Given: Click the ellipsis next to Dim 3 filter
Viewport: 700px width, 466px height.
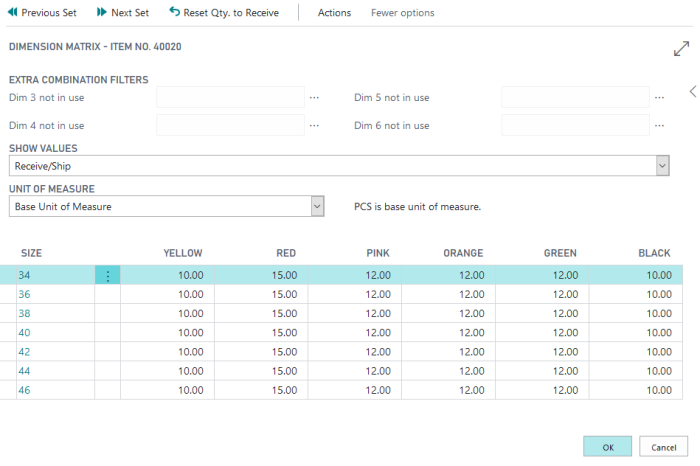Looking at the screenshot, I should [x=315, y=98].
